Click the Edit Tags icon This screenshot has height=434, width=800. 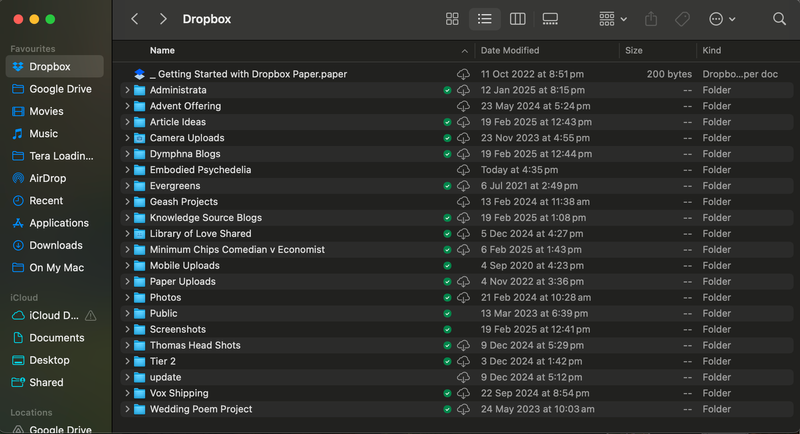[683, 19]
